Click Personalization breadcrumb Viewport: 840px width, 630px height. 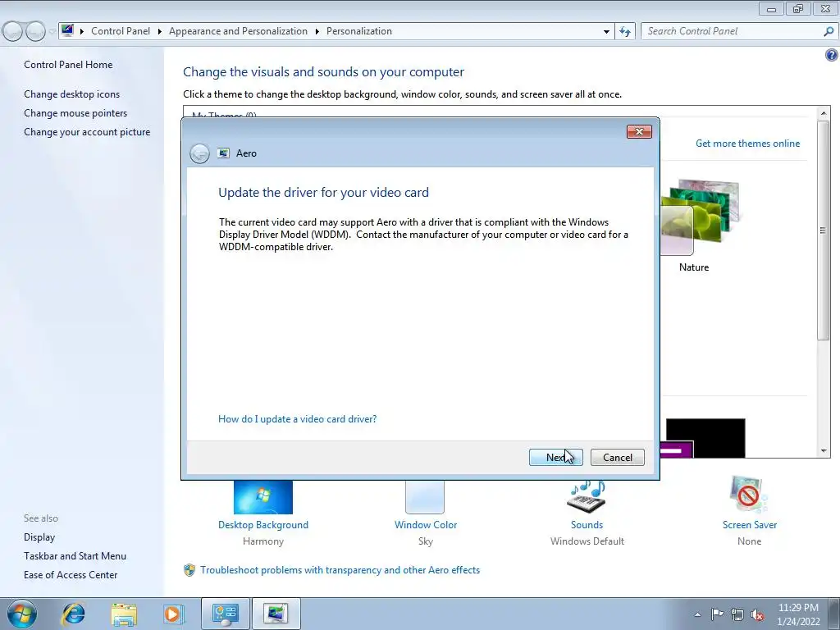point(359,31)
